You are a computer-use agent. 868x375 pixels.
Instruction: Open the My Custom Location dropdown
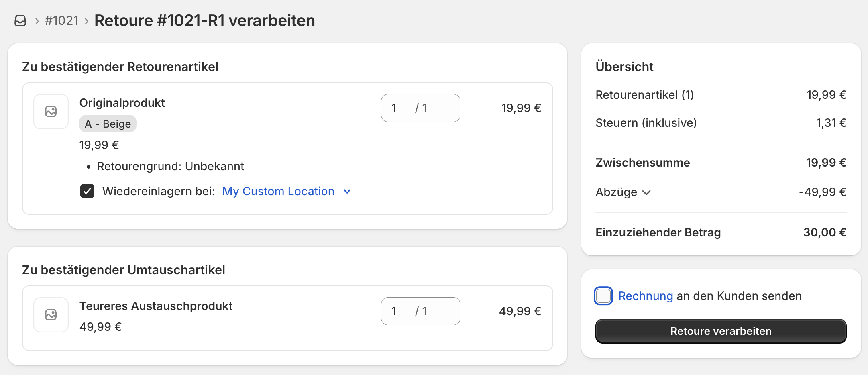click(278, 191)
